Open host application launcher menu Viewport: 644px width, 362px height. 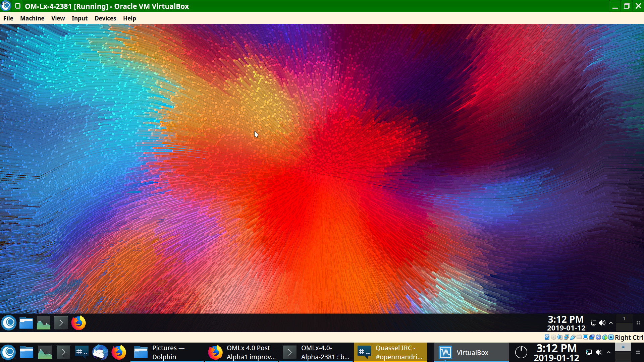pos(9,352)
